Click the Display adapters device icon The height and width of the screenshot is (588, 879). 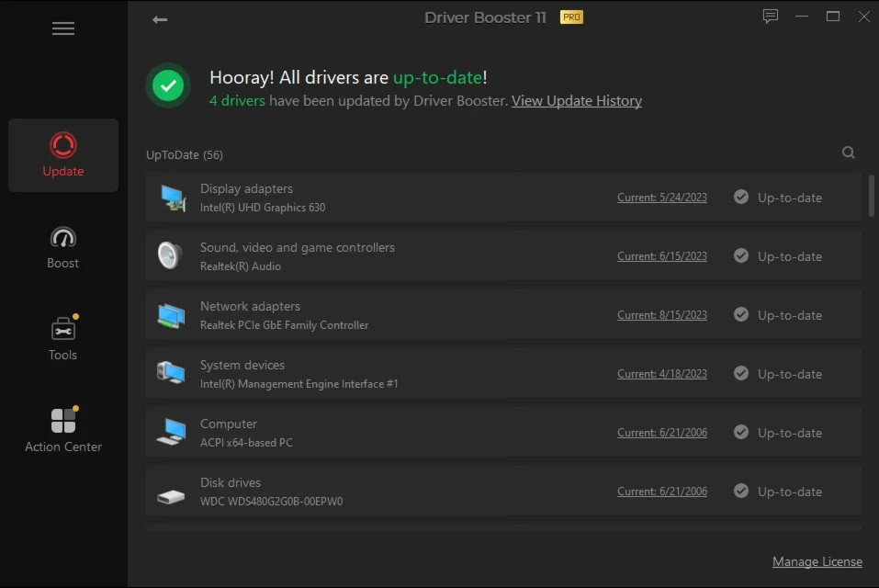(x=171, y=198)
